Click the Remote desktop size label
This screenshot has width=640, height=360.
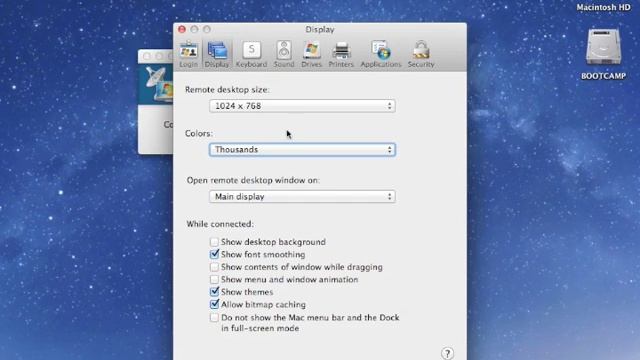(227, 90)
